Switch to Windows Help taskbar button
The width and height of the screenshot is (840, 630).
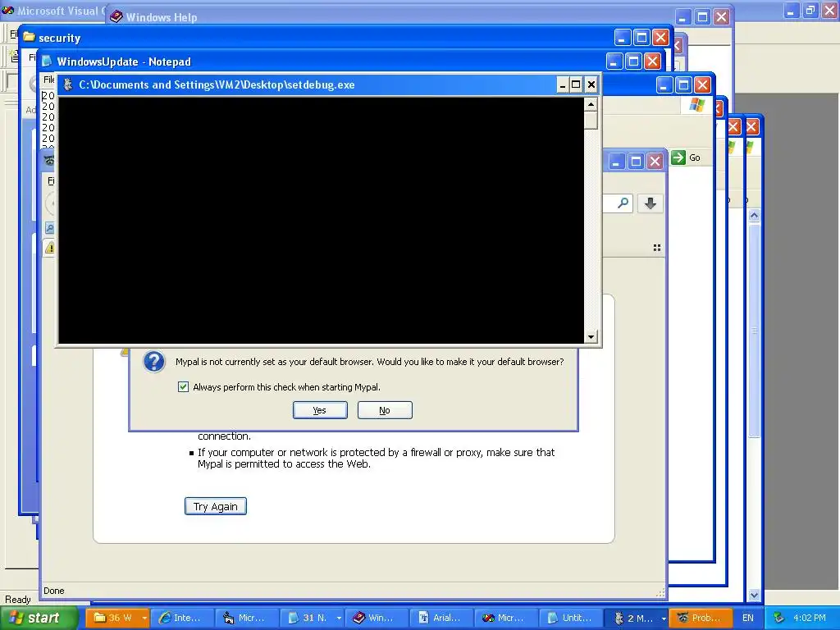click(x=377, y=618)
